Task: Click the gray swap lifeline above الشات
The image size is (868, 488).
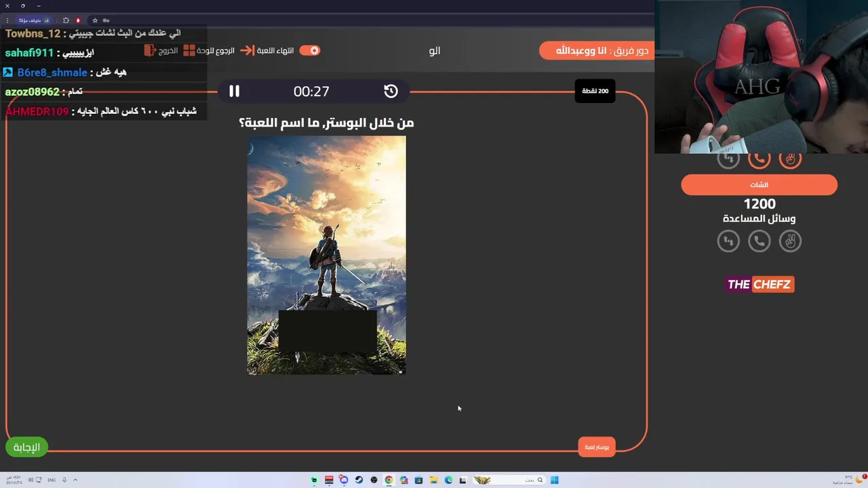Action: pyautogui.click(x=728, y=160)
